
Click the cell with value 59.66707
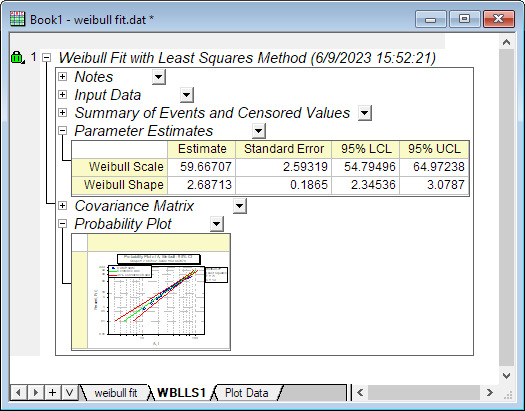(x=202, y=167)
